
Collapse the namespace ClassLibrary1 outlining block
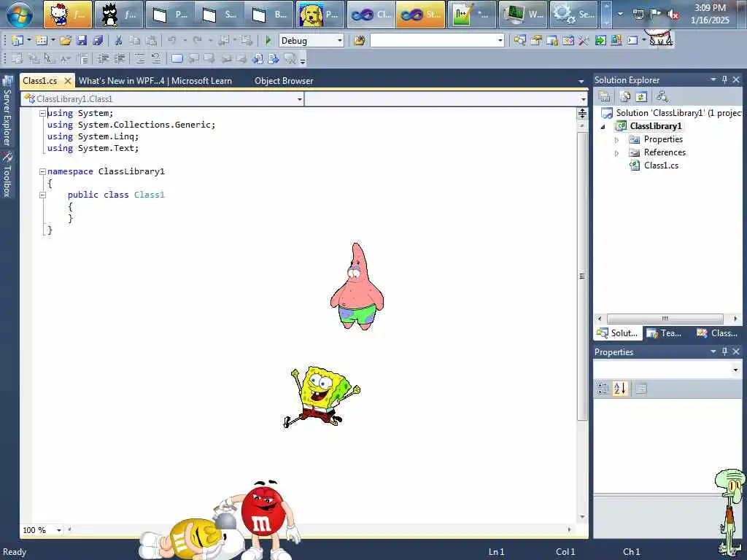click(42, 171)
